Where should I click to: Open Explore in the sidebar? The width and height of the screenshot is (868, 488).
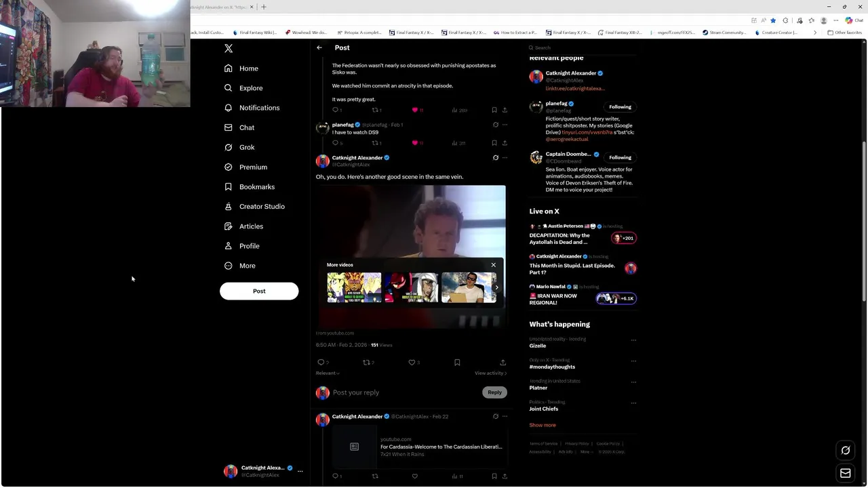243,88
